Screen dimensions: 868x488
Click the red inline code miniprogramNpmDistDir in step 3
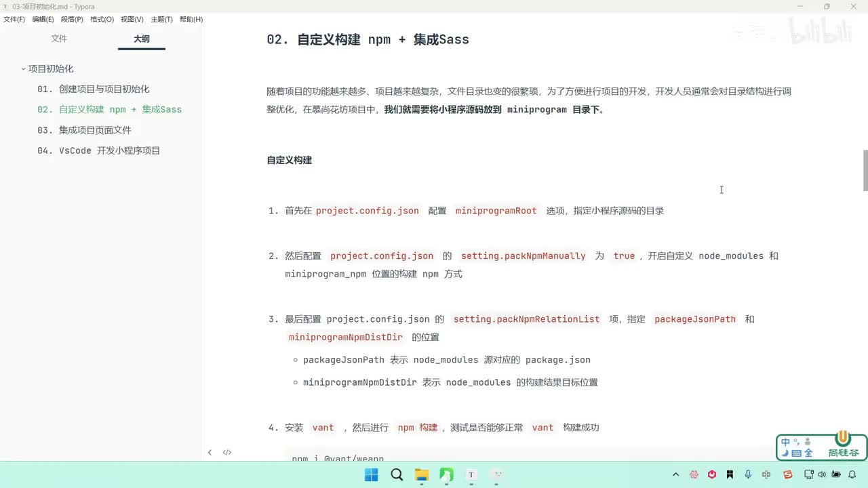click(346, 338)
